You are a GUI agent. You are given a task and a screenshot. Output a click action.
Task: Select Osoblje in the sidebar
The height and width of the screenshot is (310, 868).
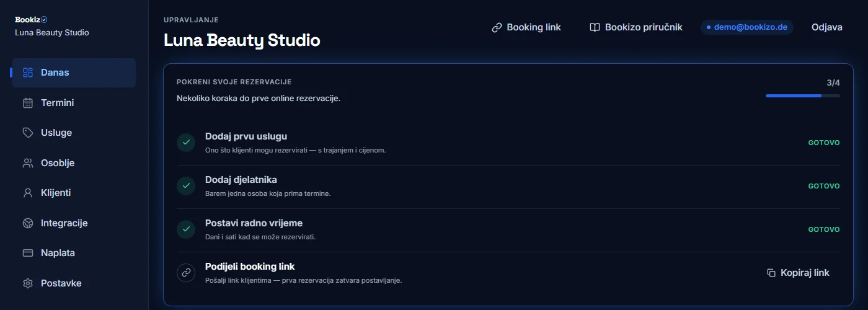tap(74, 163)
